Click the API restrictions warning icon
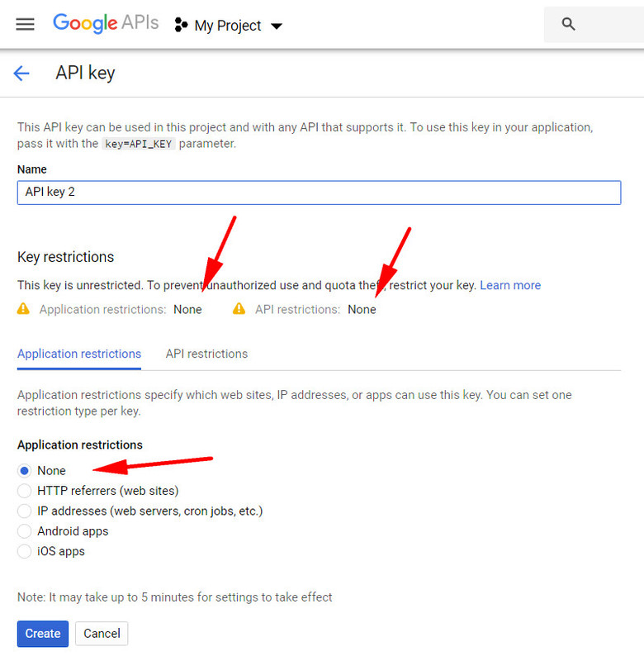The image size is (644, 661). click(239, 308)
